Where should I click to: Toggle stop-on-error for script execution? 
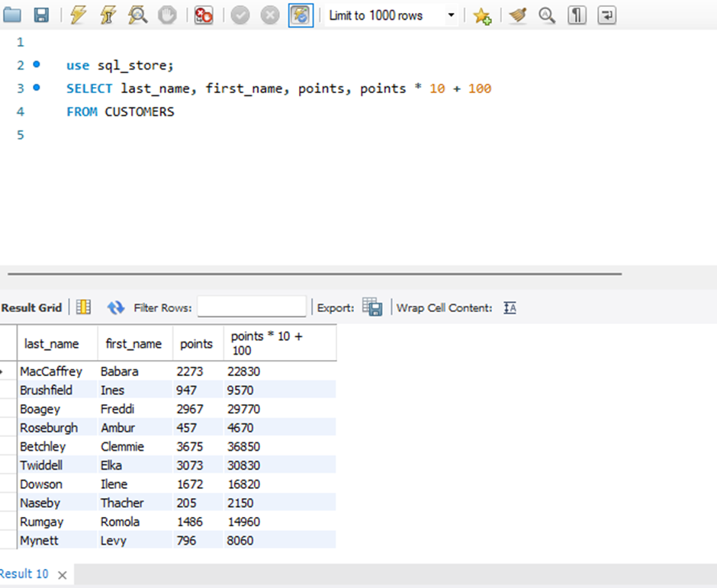(203, 15)
